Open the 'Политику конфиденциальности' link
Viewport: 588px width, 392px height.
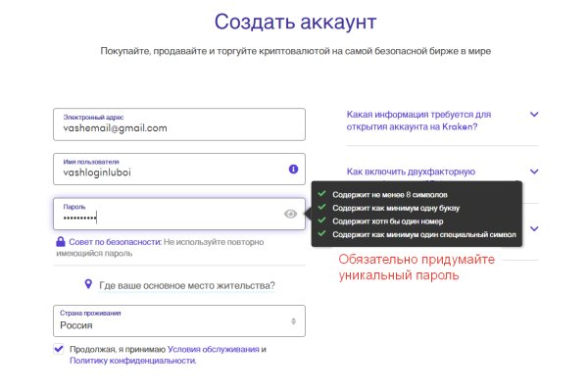(132, 361)
